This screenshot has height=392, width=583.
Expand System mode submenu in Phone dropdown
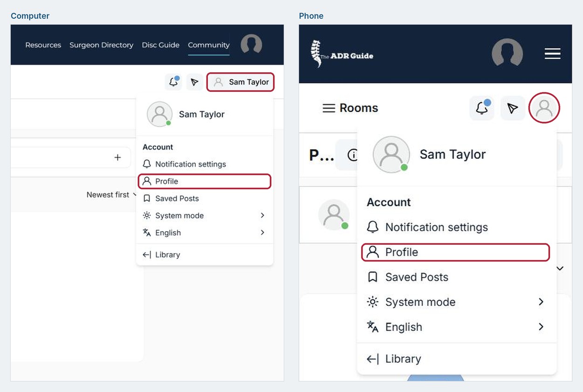click(457, 302)
